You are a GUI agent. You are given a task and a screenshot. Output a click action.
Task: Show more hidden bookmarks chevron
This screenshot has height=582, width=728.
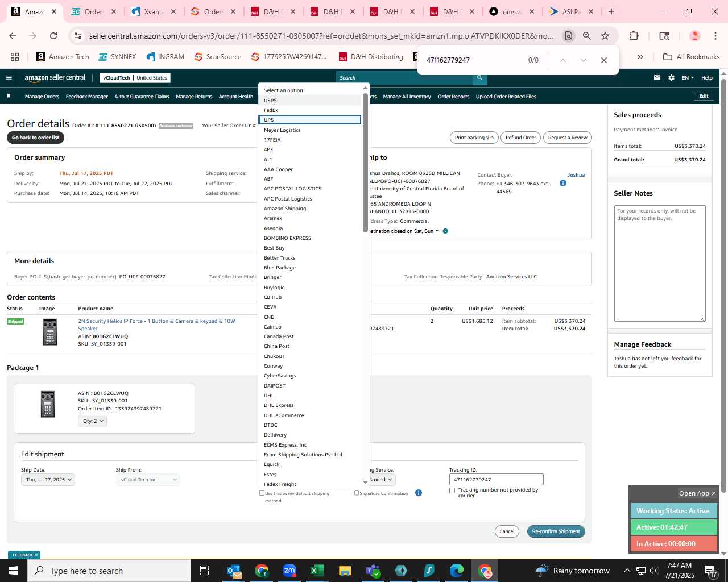tap(640, 57)
